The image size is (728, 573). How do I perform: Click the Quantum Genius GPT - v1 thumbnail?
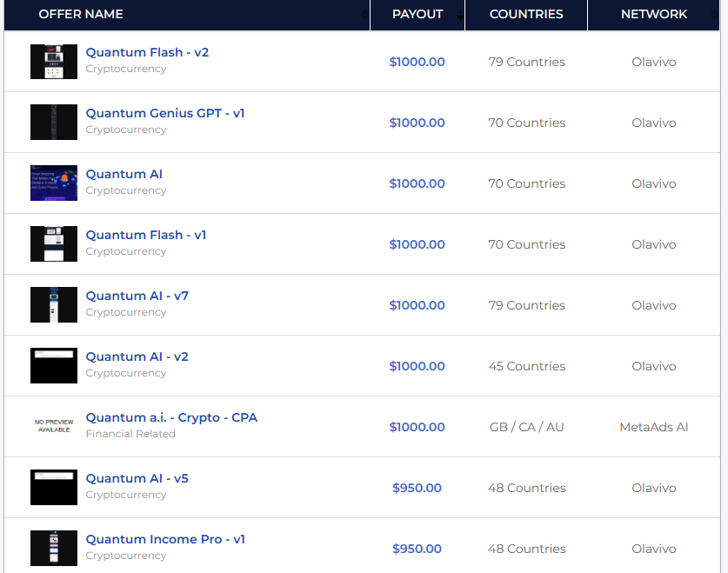point(54,122)
